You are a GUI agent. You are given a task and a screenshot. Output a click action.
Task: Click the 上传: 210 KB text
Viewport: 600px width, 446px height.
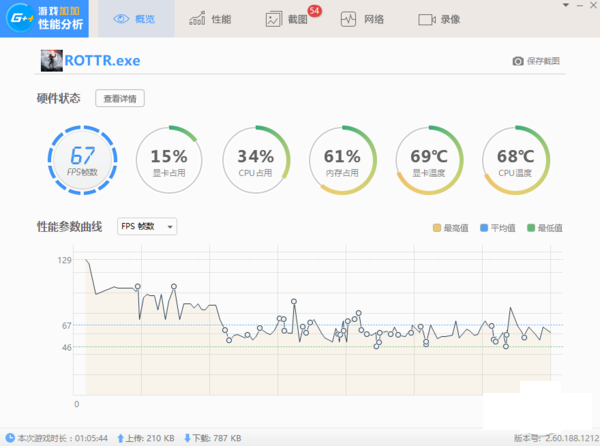tap(150, 438)
